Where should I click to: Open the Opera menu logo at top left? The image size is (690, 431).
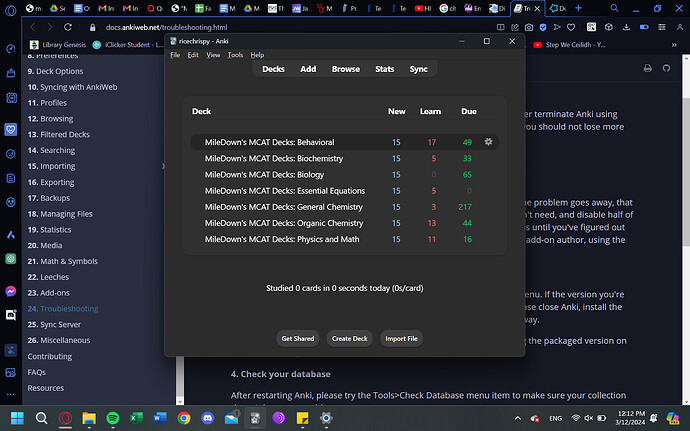11,10
